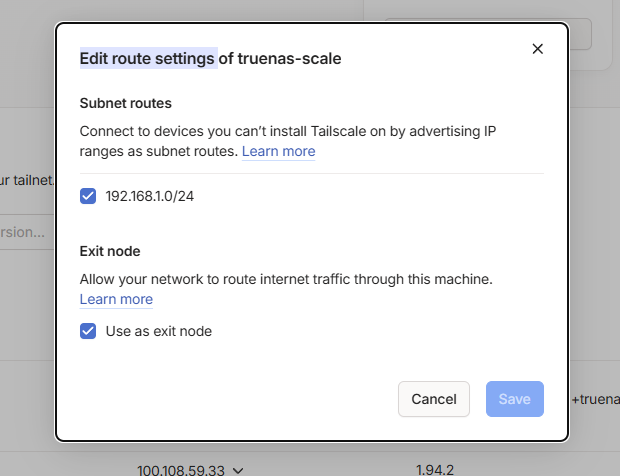Expand the chevron beside 100.108.59.33
The width and height of the screenshot is (620, 476).
click(x=238, y=469)
